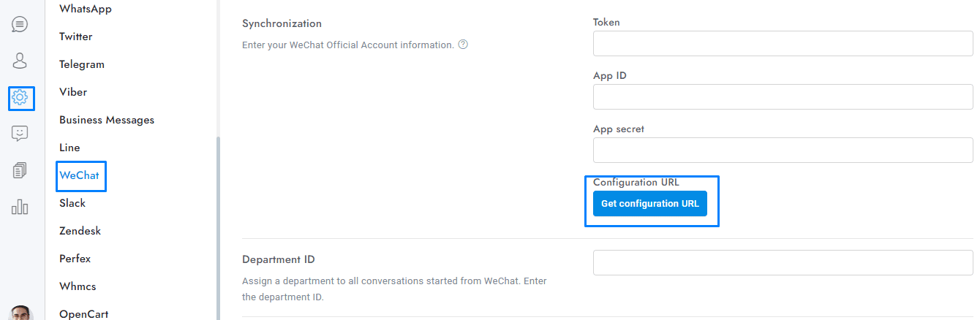Select the Slack settings tab

72,203
